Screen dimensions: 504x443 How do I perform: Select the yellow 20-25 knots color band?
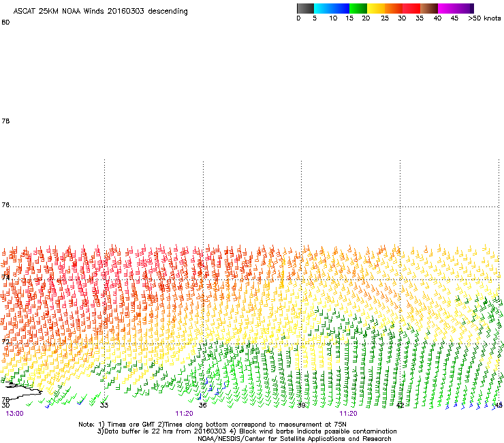[x=376, y=8]
